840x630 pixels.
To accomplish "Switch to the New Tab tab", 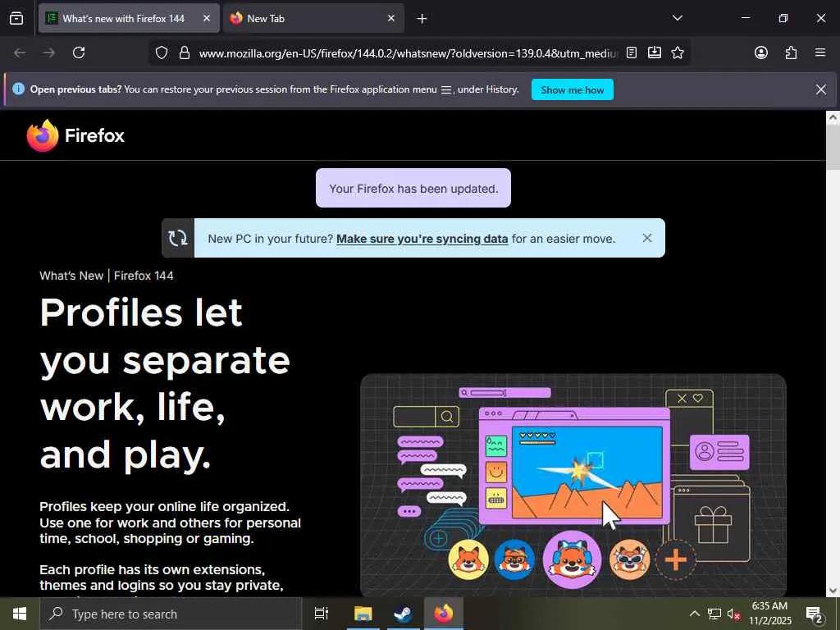I will (313, 18).
